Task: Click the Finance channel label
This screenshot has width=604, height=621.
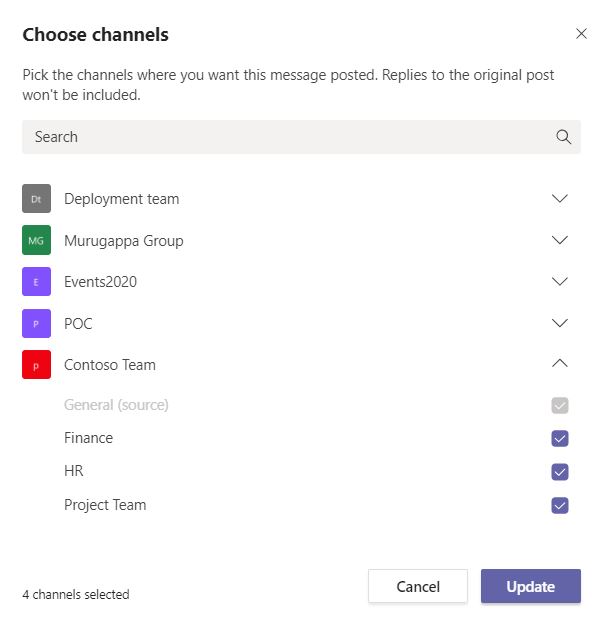Action: point(88,438)
